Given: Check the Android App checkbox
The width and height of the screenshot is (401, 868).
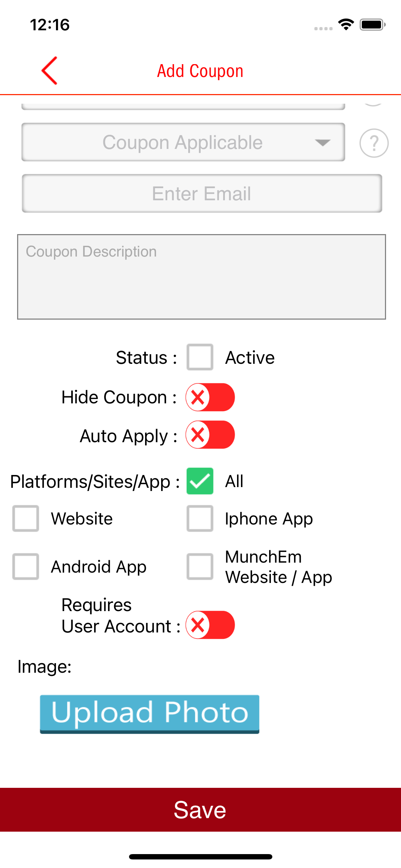Looking at the screenshot, I should [x=26, y=567].
